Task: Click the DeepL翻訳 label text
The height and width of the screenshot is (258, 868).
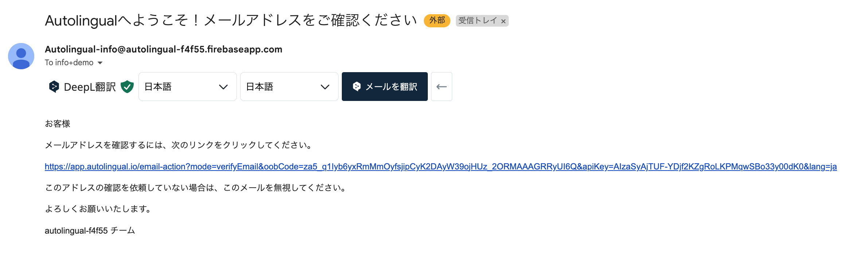Action: click(x=90, y=87)
